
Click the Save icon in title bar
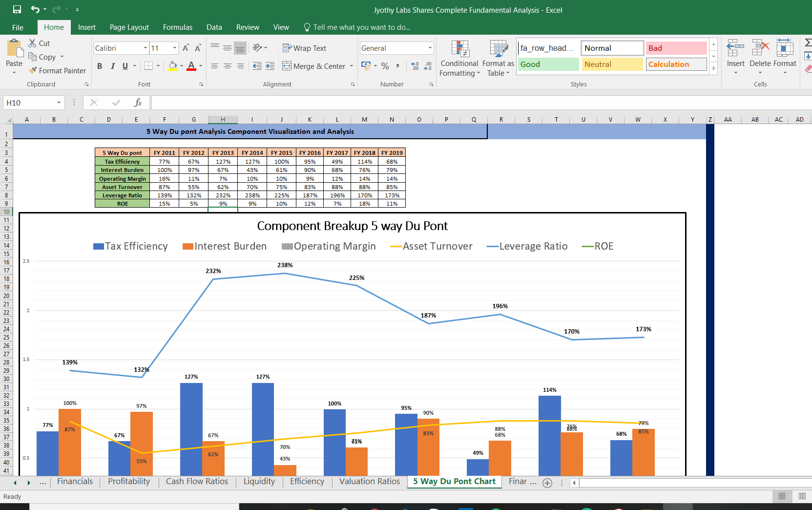tap(17, 9)
